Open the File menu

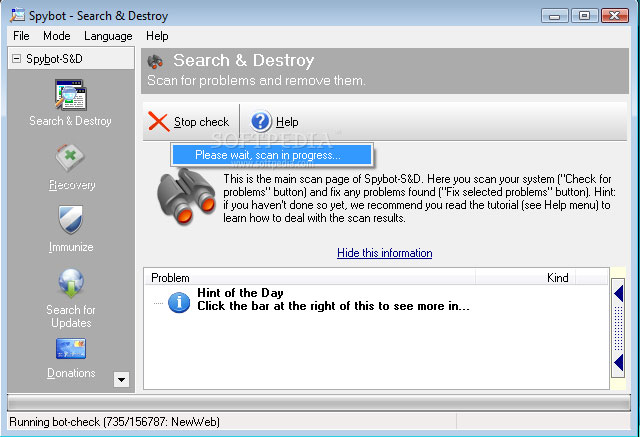[21, 36]
